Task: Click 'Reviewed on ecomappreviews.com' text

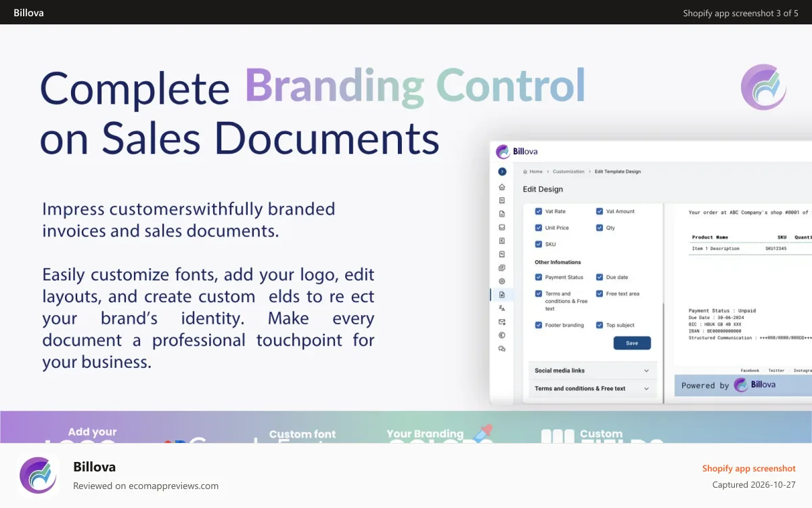Action: 145,486
